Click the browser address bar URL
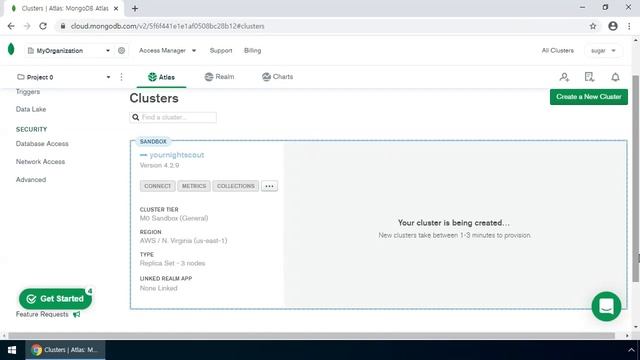640x360 pixels. pos(167,26)
